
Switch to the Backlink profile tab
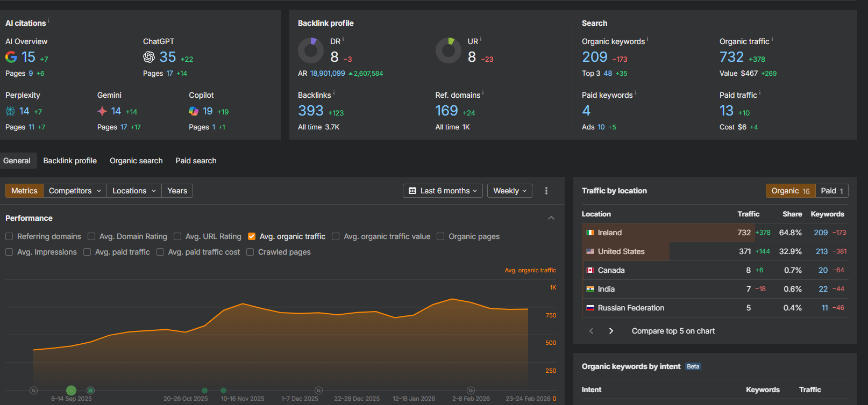click(x=70, y=161)
